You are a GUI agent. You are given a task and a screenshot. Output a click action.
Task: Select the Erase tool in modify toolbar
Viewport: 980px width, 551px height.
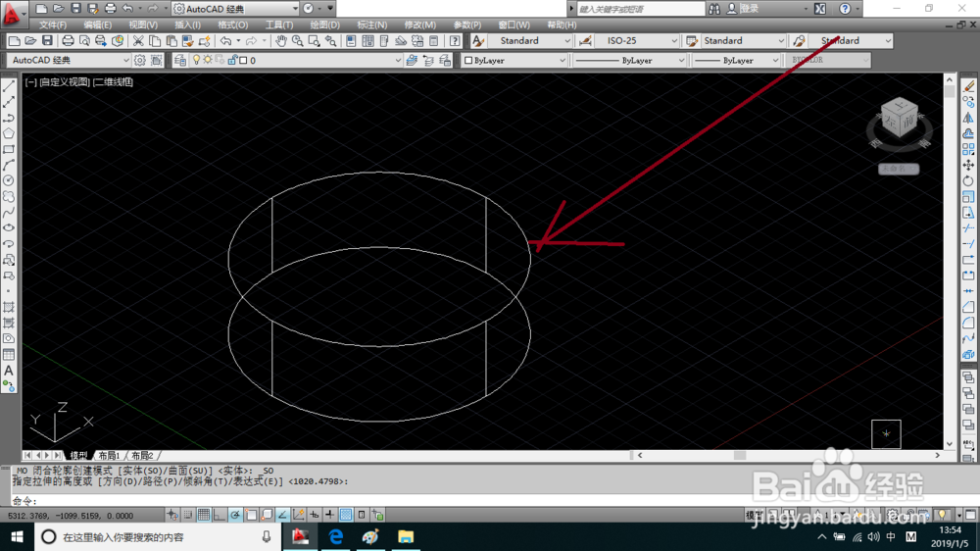[968, 86]
